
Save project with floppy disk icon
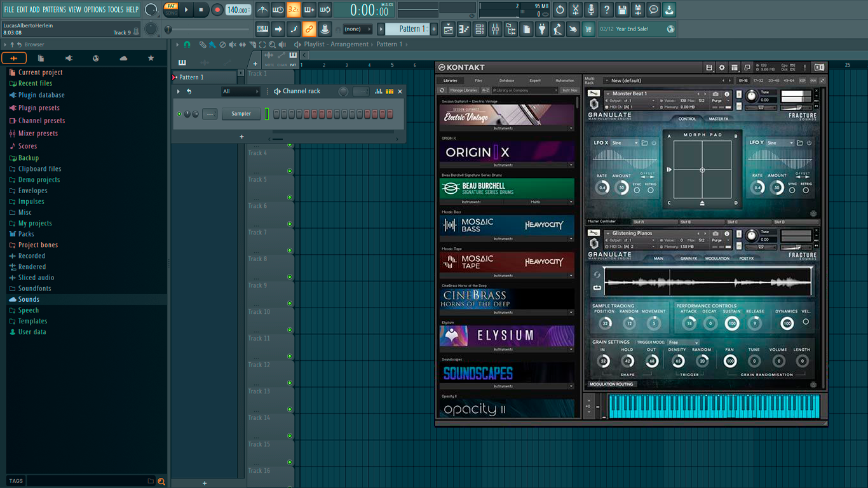(x=622, y=10)
